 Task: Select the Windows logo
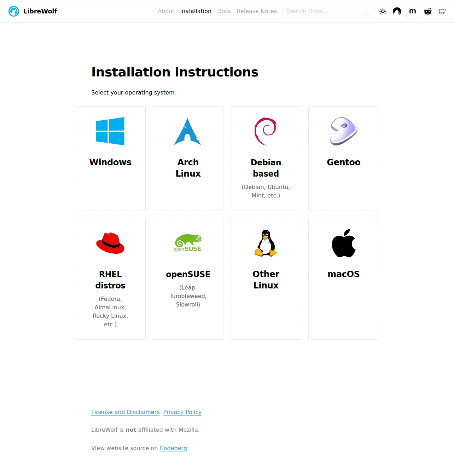[110, 131]
